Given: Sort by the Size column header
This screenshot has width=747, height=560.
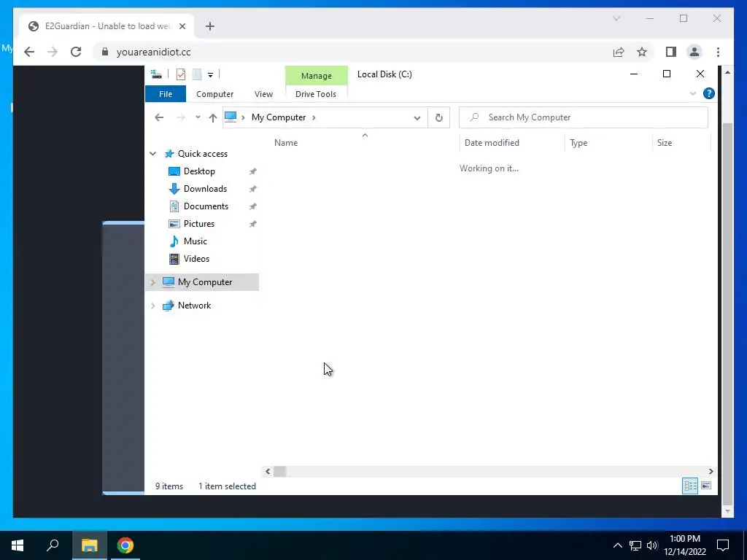Looking at the screenshot, I should click(664, 142).
